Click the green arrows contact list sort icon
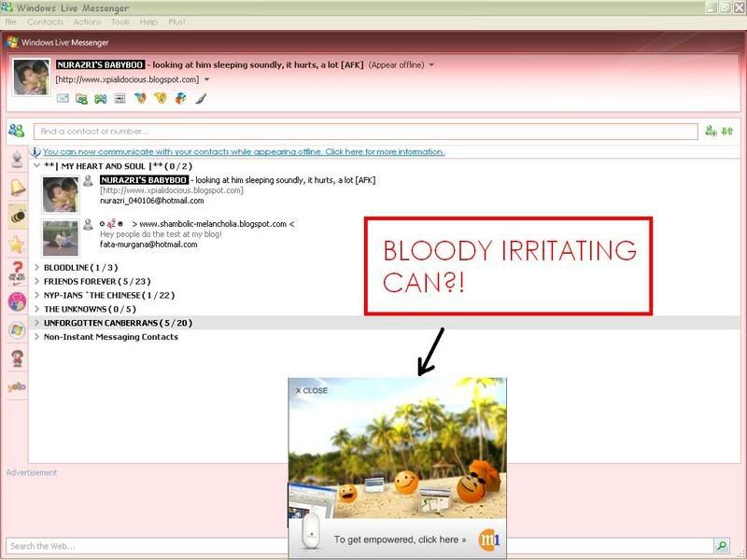 pos(727,132)
